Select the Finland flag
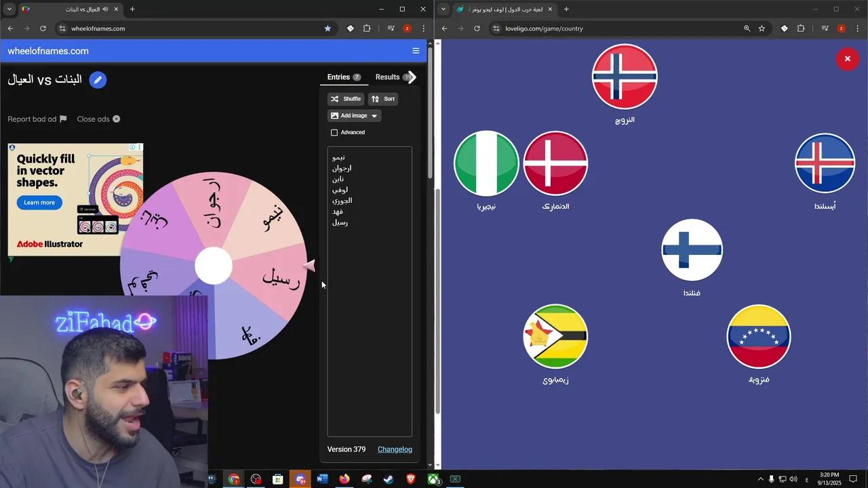 [x=692, y=249]
